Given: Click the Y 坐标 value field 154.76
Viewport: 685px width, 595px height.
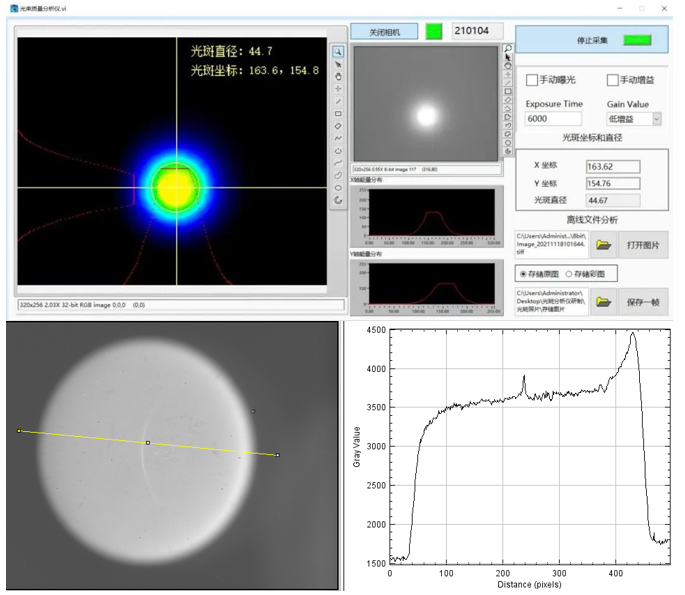Looking at the screenshot, I should [x=613, y=183].
